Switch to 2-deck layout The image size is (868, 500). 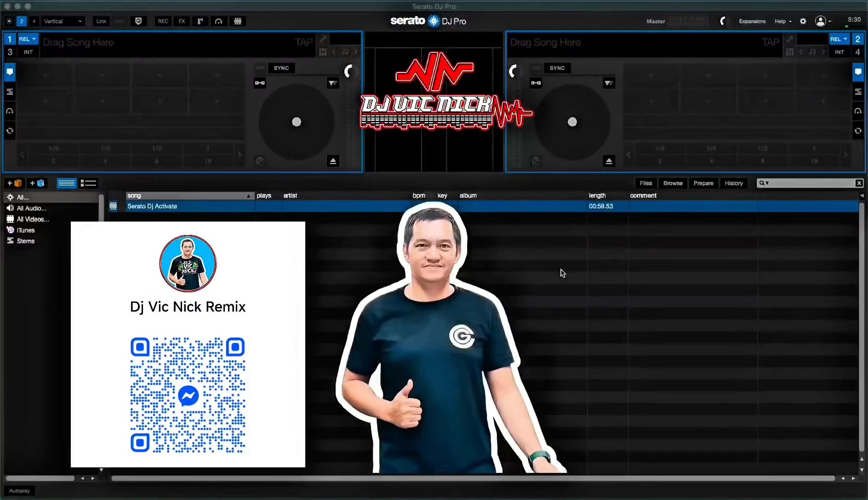pos(22,21)
